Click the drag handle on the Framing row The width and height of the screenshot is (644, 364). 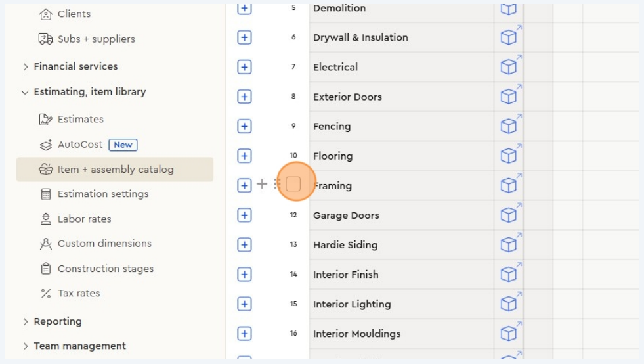(276, 185)
